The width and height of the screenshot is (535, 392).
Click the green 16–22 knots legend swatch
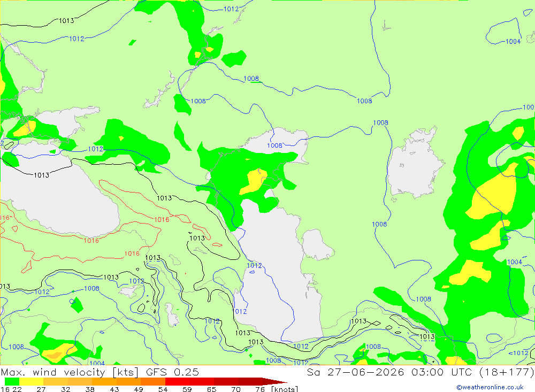pos(12,381)
